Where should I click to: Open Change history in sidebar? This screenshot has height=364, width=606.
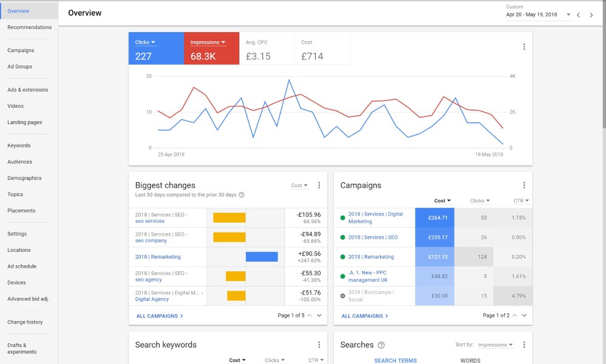pyautogui.click(x=25, y=322)
